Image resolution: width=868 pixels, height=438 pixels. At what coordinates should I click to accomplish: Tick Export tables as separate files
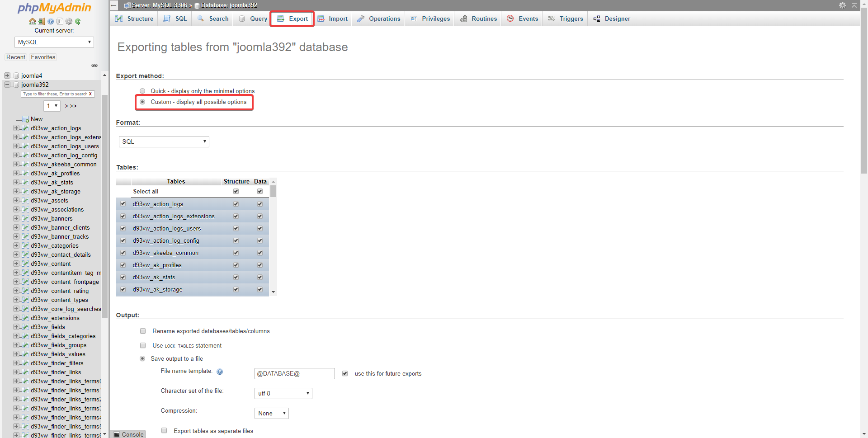point(164,431)
